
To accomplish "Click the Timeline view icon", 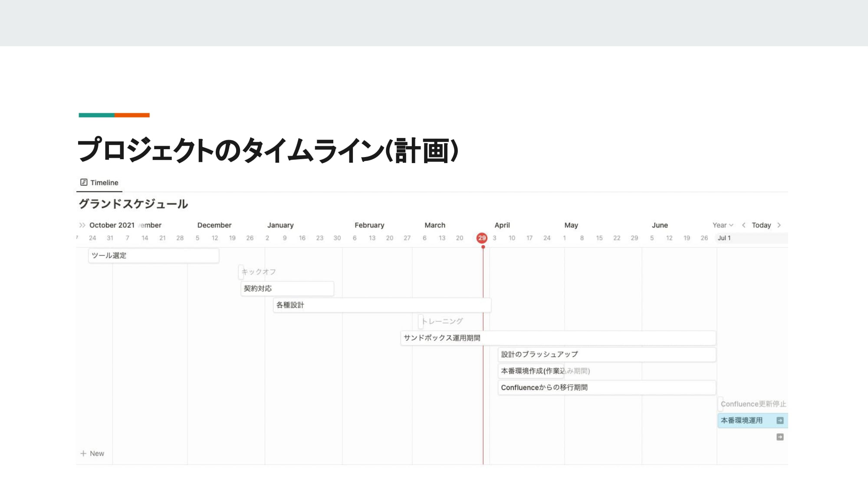I will [84, 182].
